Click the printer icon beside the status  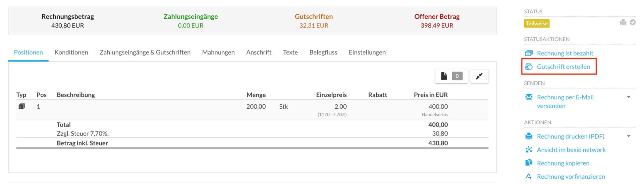pos(623,22)
